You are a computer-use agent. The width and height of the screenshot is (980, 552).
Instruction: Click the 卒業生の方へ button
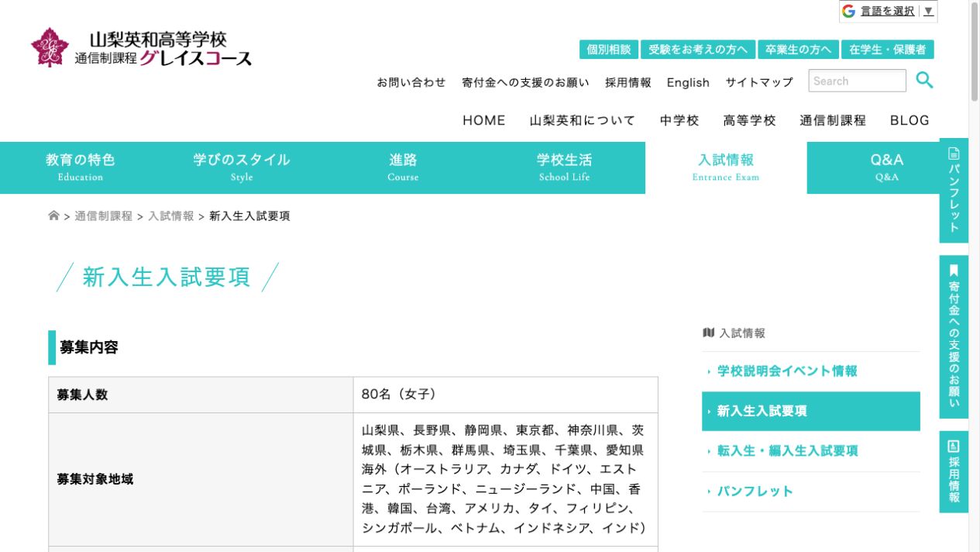[x=798, y=50]
